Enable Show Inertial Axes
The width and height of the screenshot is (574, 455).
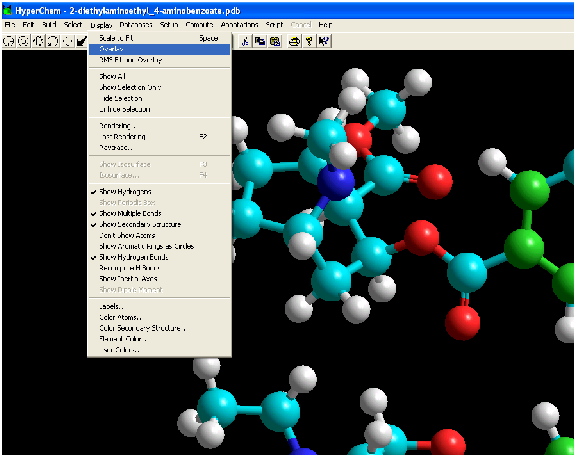[x=159, y=279]
